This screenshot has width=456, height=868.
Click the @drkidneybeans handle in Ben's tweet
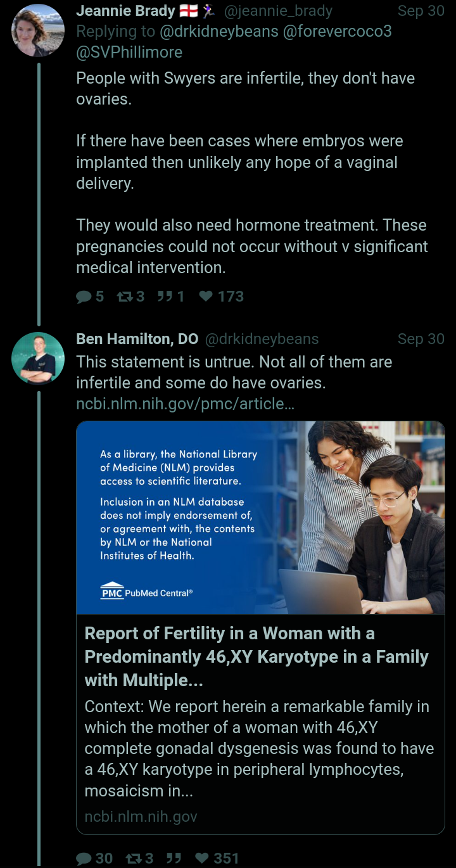261,339
